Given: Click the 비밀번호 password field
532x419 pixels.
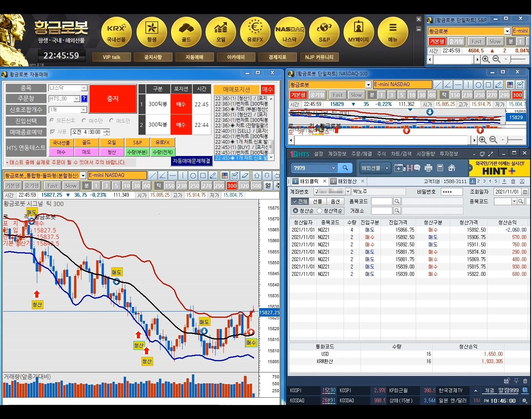Looking at the screenshot, I should coord(452,192).
